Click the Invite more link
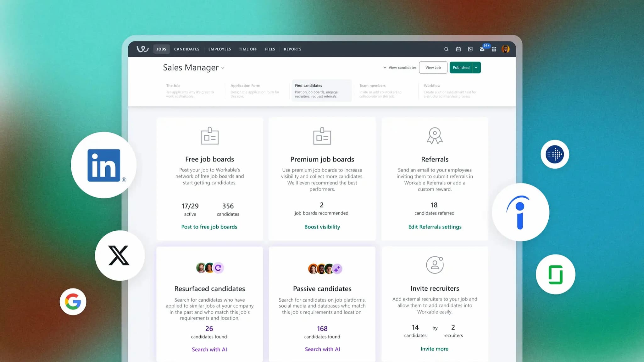 (x=435, y=349)
